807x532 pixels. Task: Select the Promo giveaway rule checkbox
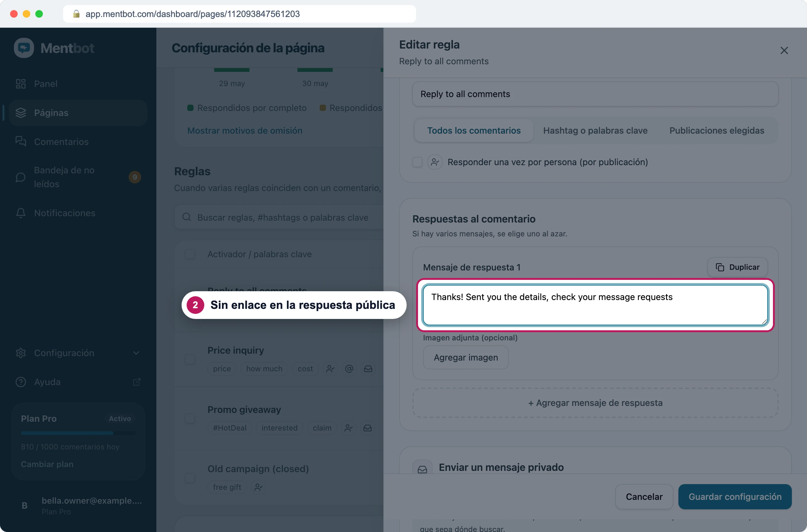[x=190, y=419]
